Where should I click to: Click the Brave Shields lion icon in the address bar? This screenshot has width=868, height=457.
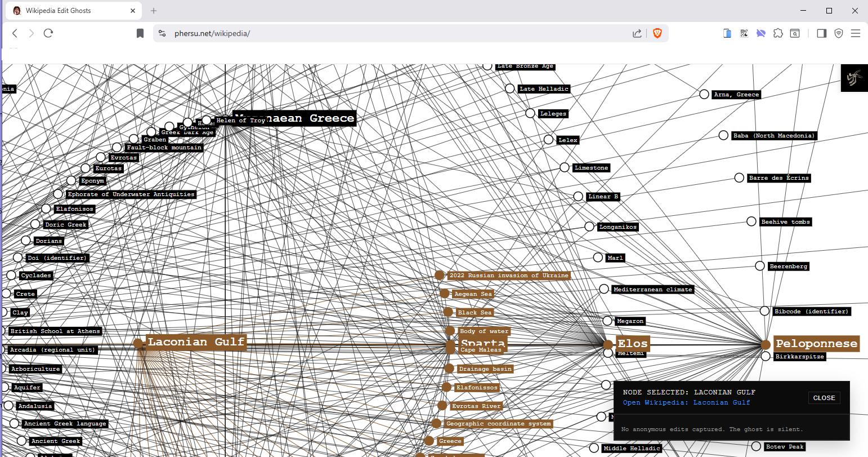click(656, 33)
